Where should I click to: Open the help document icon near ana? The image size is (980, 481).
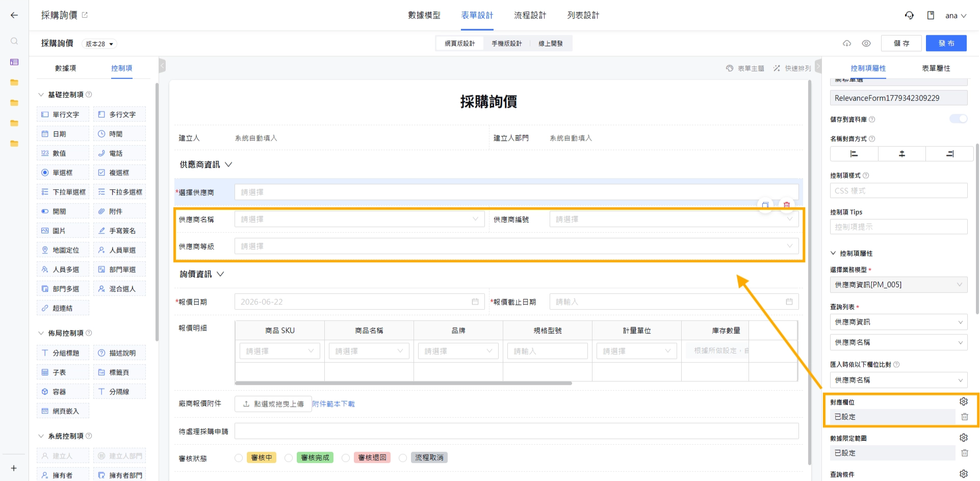931,15
